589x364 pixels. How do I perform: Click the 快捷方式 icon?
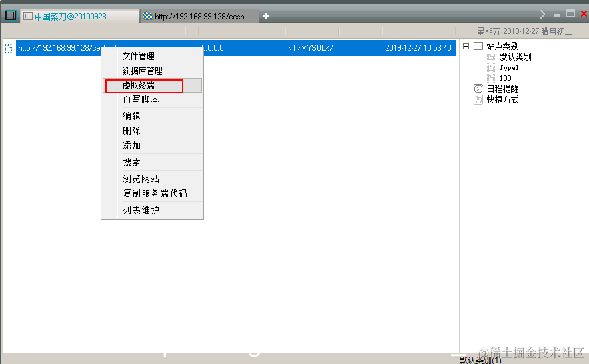[x=478, y=99]
